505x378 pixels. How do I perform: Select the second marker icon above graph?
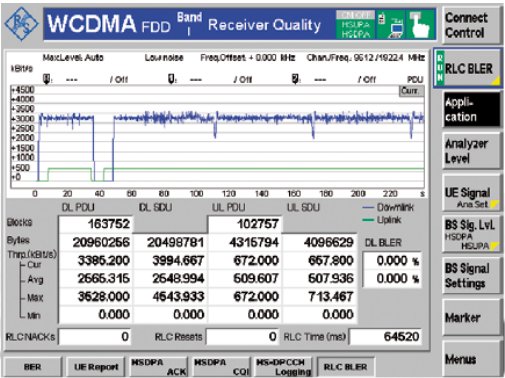(x=172, y=79)
